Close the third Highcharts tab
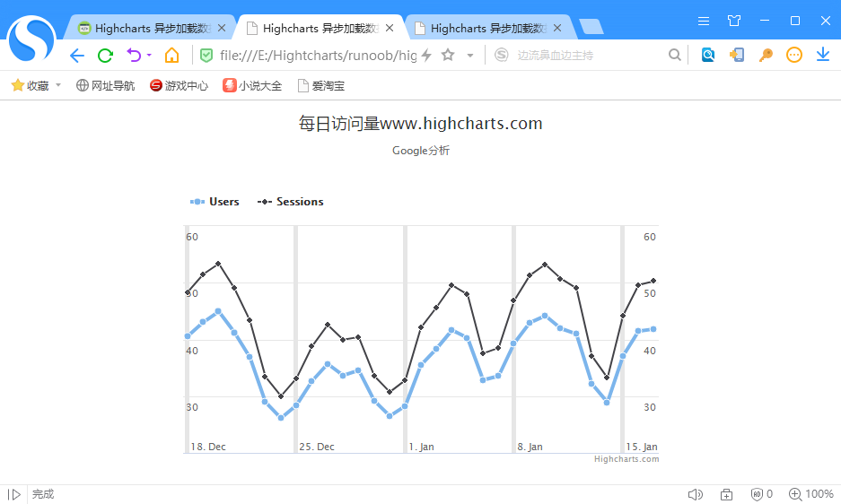 pos(557,28)
